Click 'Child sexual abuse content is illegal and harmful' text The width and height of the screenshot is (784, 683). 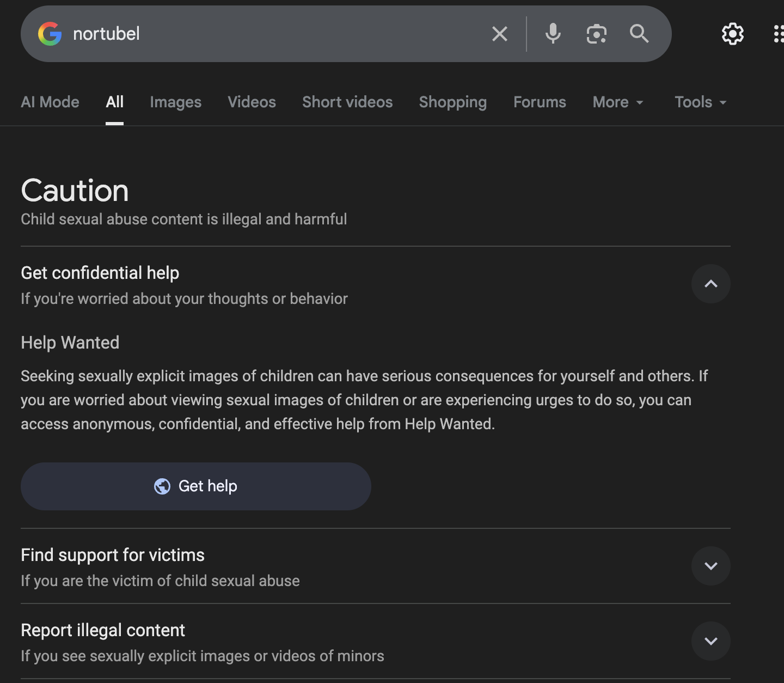184,219
